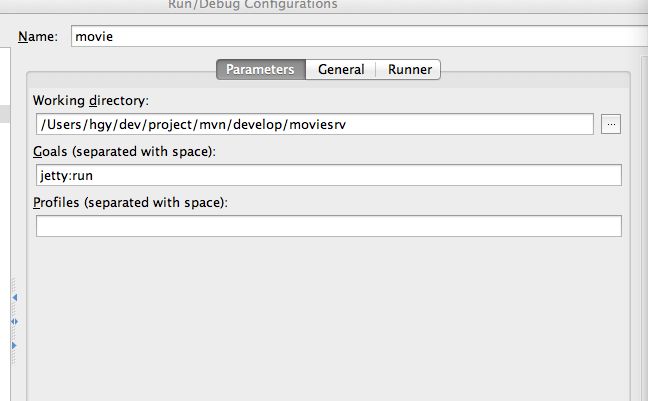Viewport: 648px width, 401px height.
Task: Click the empty Profiles input field
Action: point(329,226)
